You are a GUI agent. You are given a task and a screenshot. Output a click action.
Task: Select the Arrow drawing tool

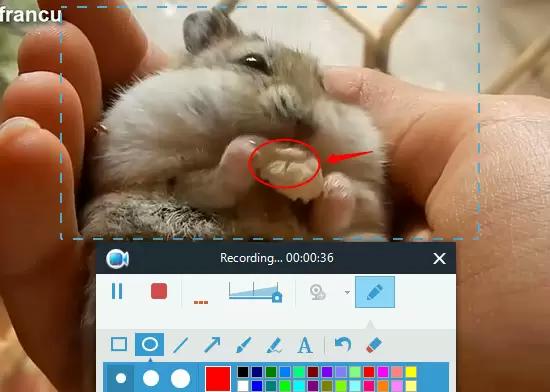(212, 345)
